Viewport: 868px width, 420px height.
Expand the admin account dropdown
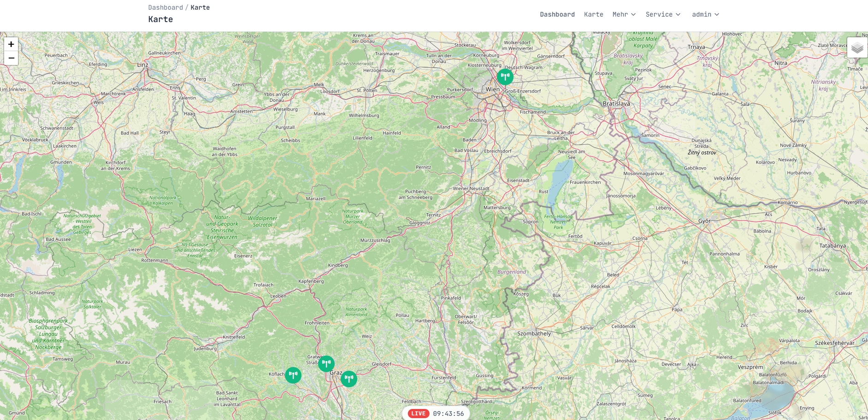705,14
